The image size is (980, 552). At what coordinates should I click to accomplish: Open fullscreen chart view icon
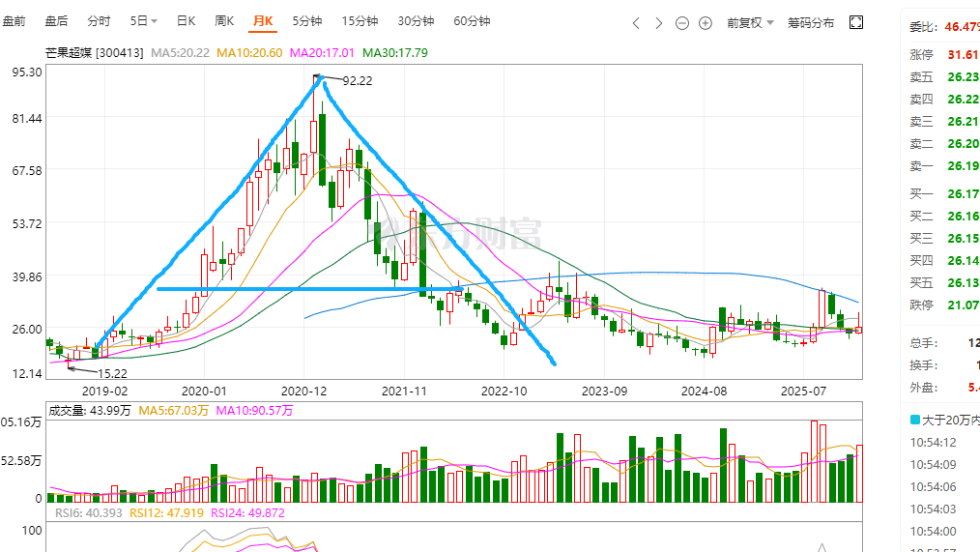click(x=856, y=22)
